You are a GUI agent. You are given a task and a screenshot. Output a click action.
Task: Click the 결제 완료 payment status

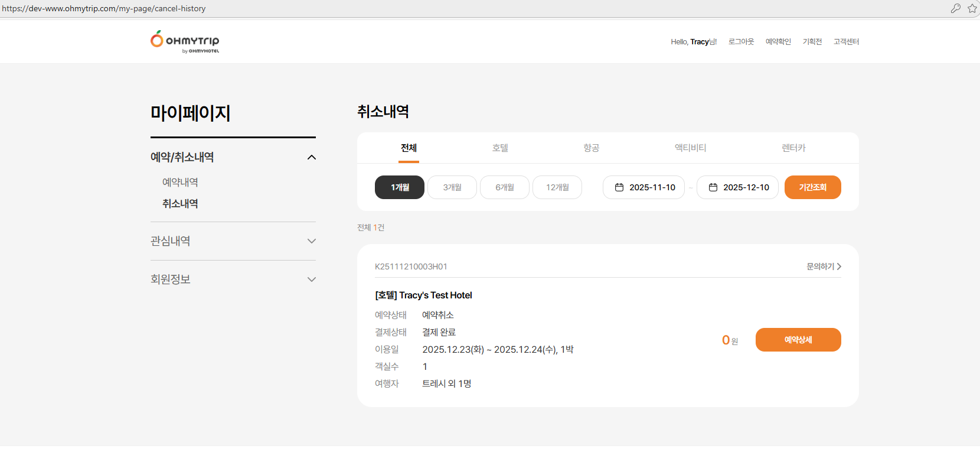pyautogui.click(x=439, y=332)
